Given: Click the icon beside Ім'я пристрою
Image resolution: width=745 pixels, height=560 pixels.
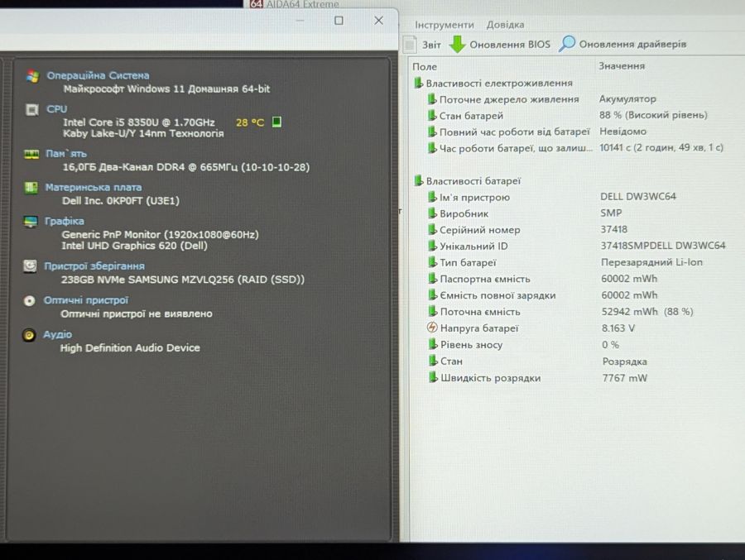Looking at the screenshot, I should [432, 197].
